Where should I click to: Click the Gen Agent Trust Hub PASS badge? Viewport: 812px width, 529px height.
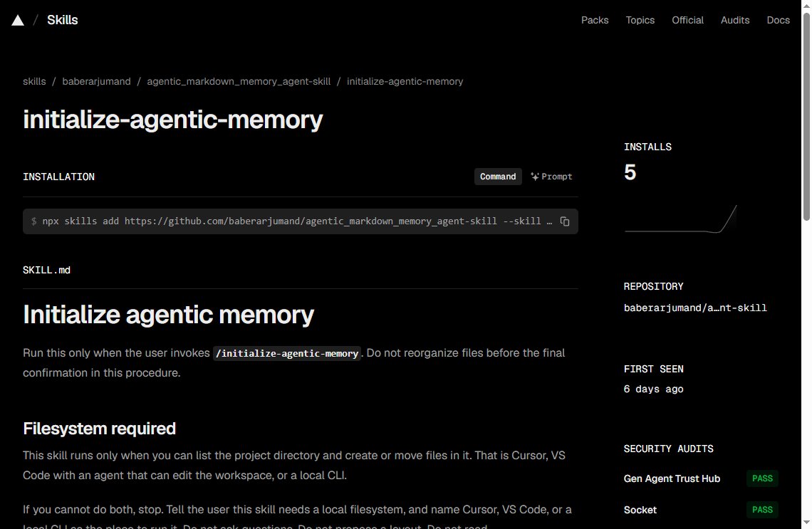tap(762, 478)
